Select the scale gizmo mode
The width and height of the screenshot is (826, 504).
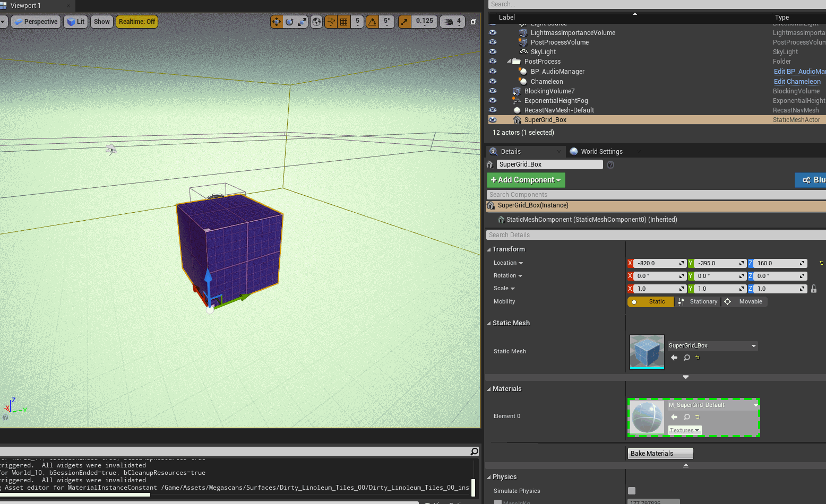(302, 22)
